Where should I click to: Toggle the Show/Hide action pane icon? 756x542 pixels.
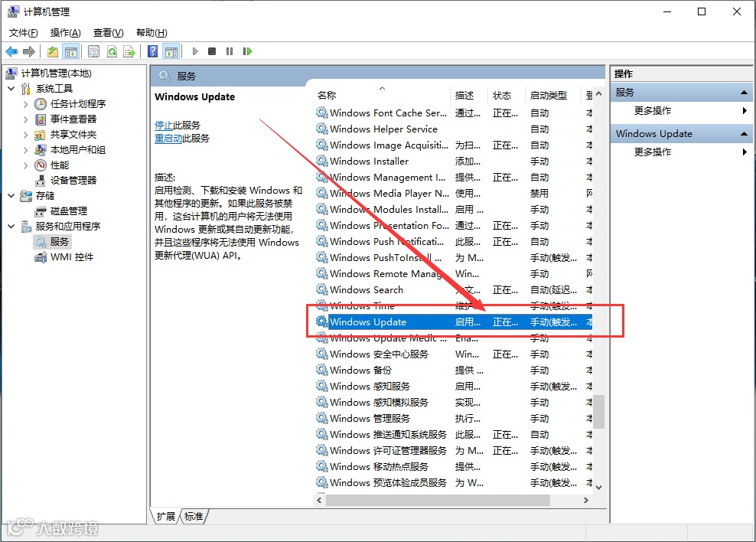pyautogui.click(x=171, y=51)
